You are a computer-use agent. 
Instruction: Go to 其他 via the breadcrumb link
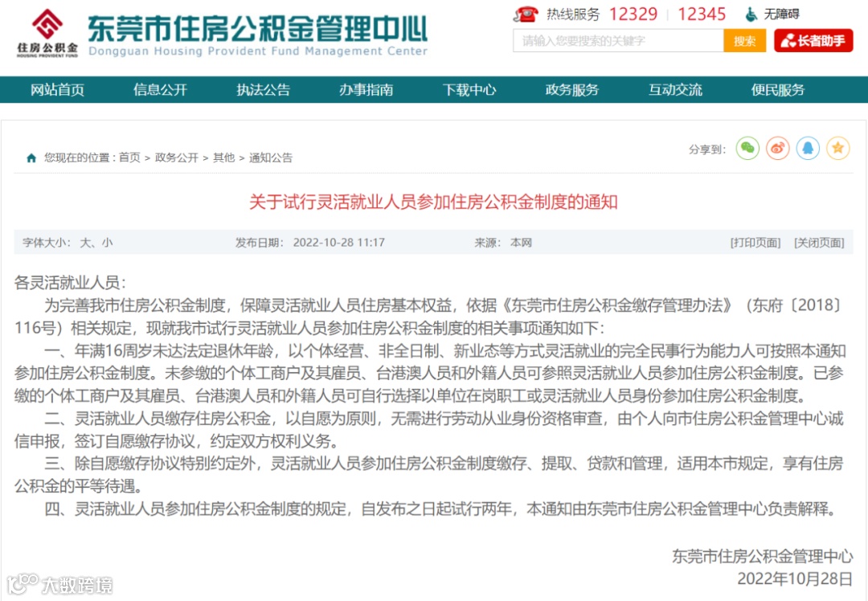(x=223, y=157)
